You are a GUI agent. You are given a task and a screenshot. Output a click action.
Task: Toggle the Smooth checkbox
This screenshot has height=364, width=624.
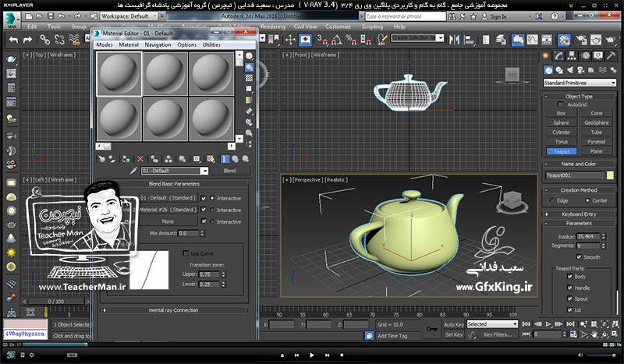click(579, 257)
